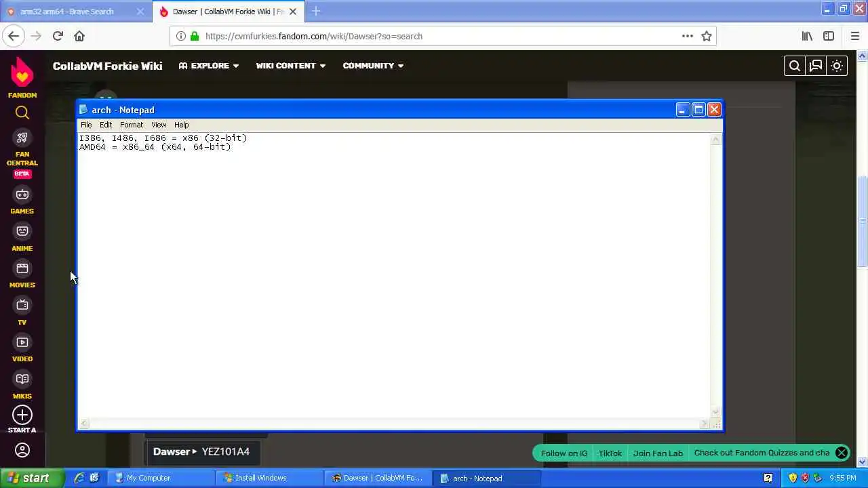868x488 pixels.
Task: Click the browser home icon
Action: tap(79, 36)
